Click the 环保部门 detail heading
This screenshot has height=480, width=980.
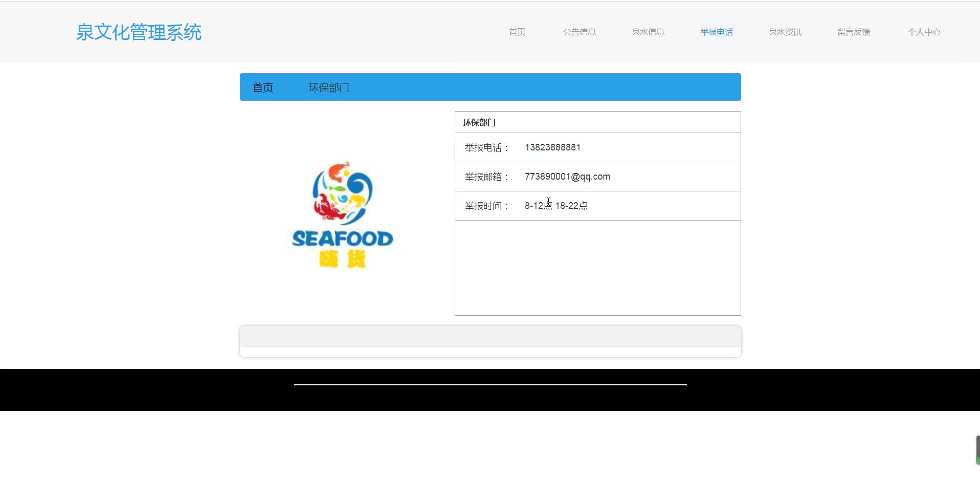(479, 122)
